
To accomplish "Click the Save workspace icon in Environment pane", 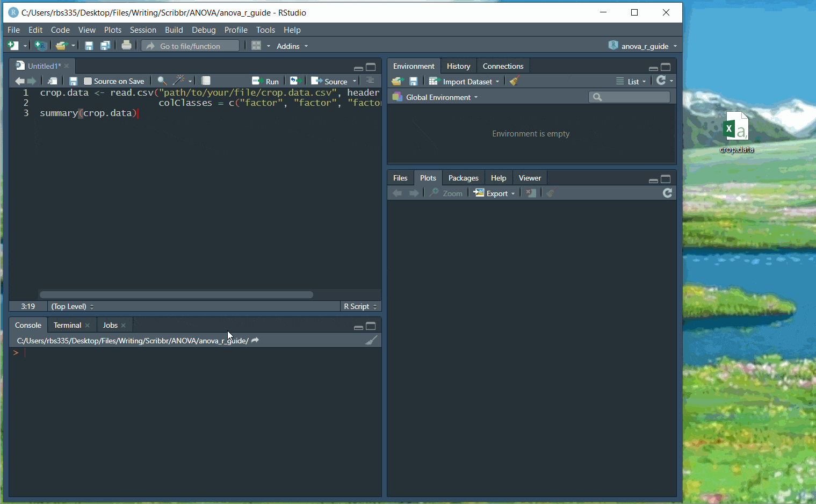I will 414,81.
